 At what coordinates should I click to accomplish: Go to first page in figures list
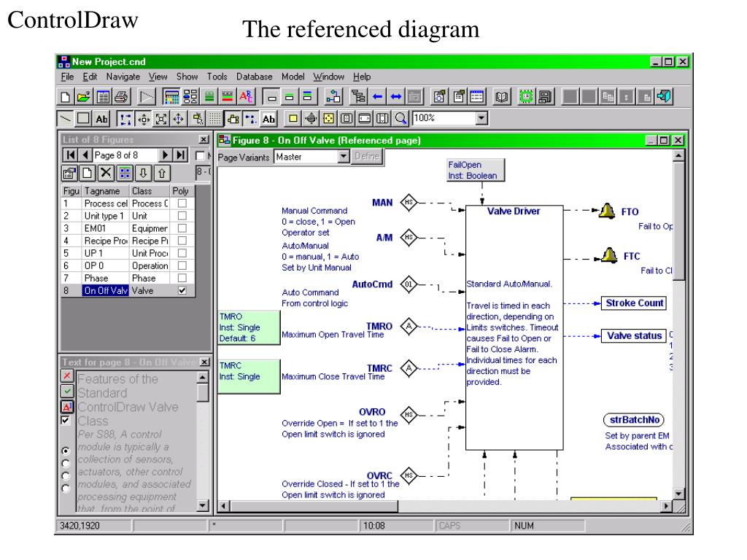click(x=71, y=155)
